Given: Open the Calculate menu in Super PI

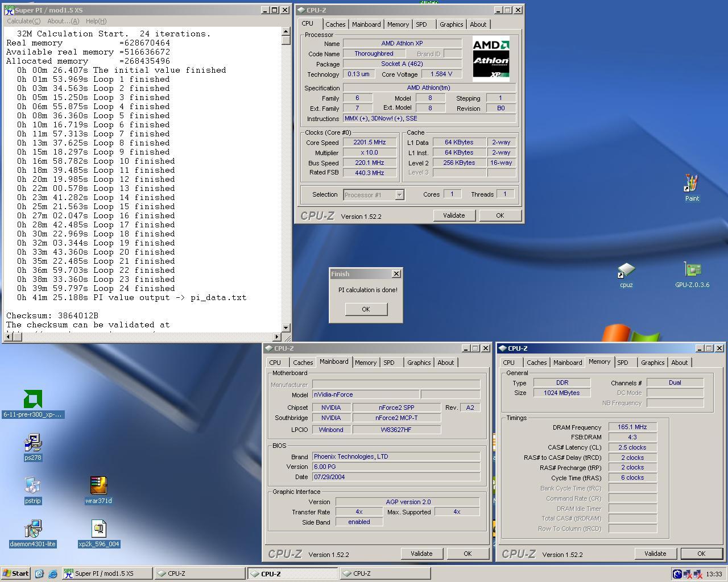Looking at the screenshot, I should tap(23, 21).
